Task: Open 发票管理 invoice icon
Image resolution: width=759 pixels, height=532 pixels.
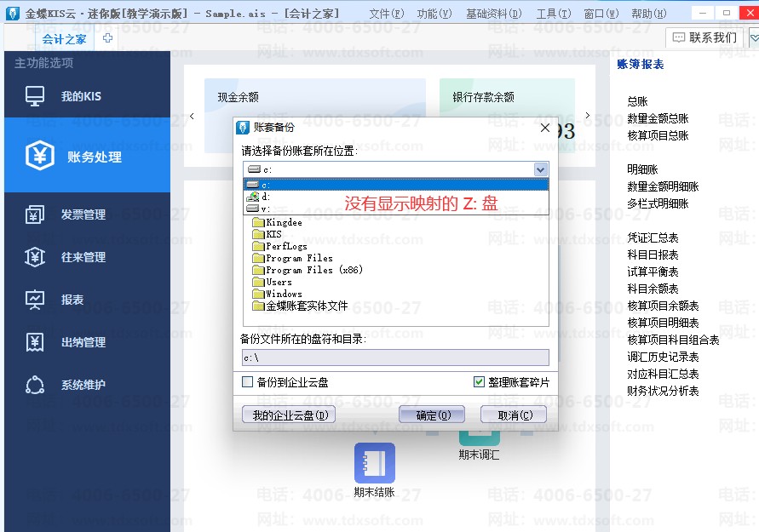Action: coord(35,215)
